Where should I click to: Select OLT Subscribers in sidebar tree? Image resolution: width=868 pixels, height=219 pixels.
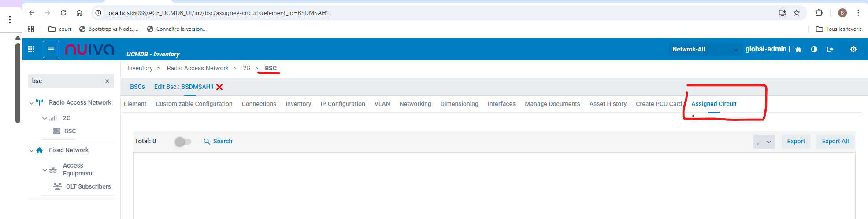(x=88, y=186)
